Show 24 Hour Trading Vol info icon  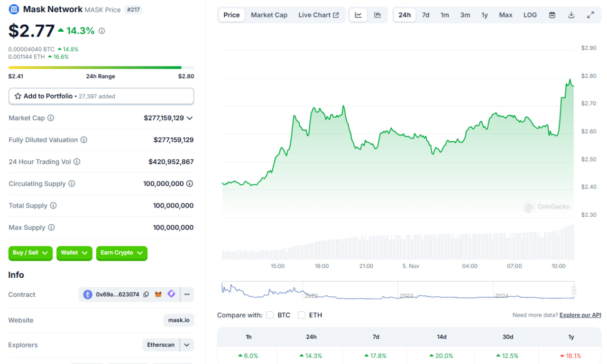(x=77, y=162)
